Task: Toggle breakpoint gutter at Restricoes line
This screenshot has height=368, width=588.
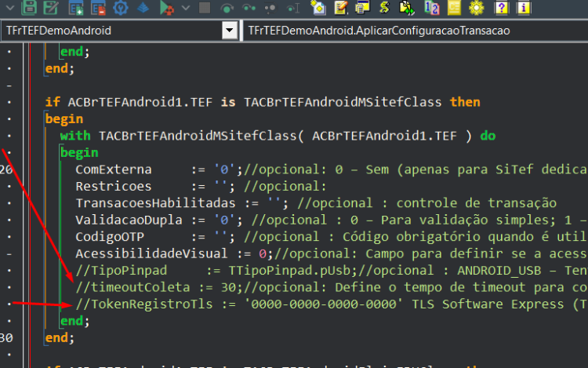Action: 9,187
